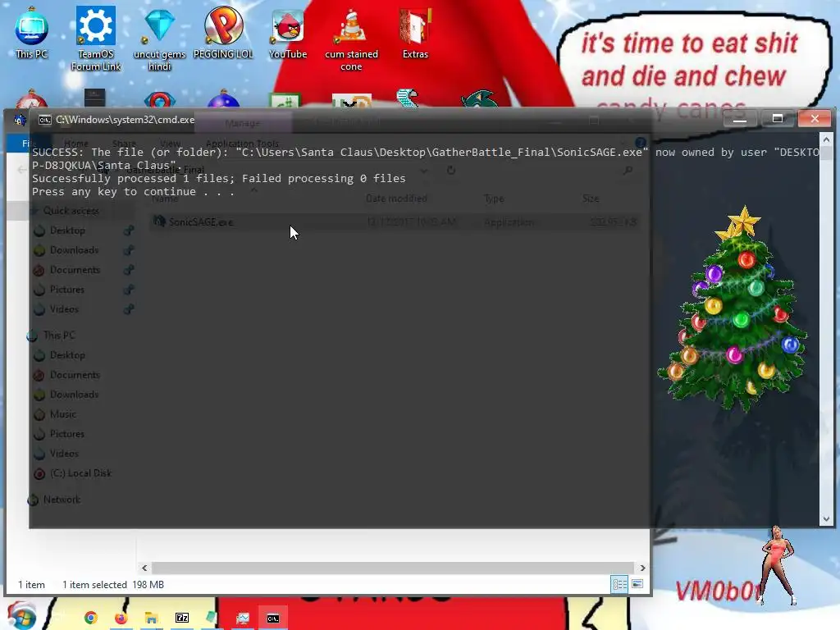Open the Manage contextual tab in Explorer
The width and height of the screenshot is (840, 630).
coord(243,123)
